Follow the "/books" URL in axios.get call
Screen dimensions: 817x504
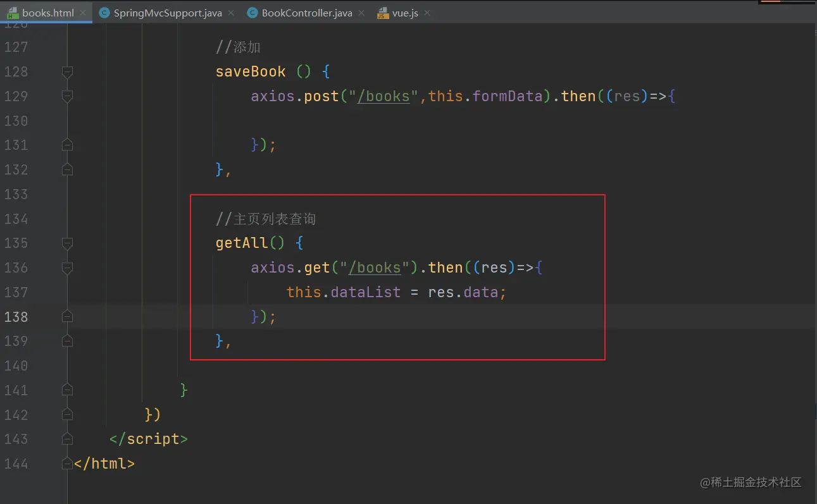coord(375,267)
